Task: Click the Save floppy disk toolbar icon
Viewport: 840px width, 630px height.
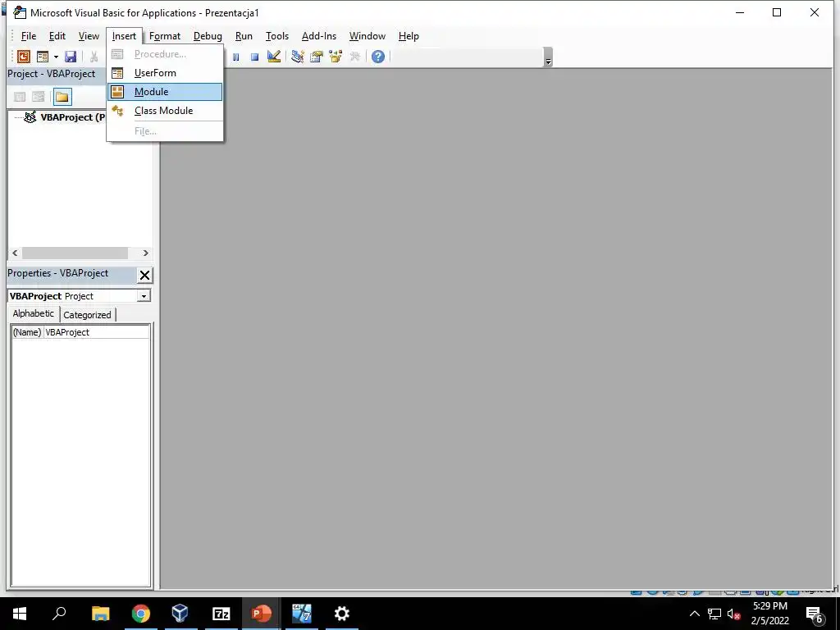Action: point(71,57)
